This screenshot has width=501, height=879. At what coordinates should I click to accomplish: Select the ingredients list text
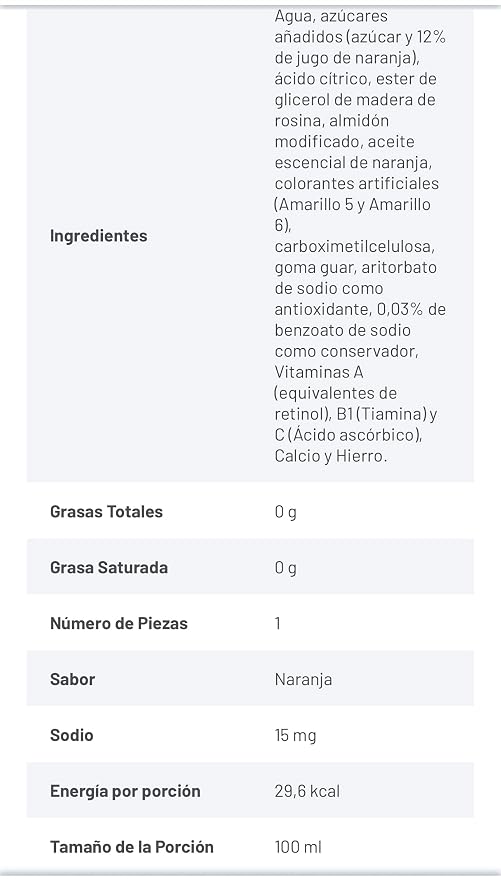tap(360, 236)
